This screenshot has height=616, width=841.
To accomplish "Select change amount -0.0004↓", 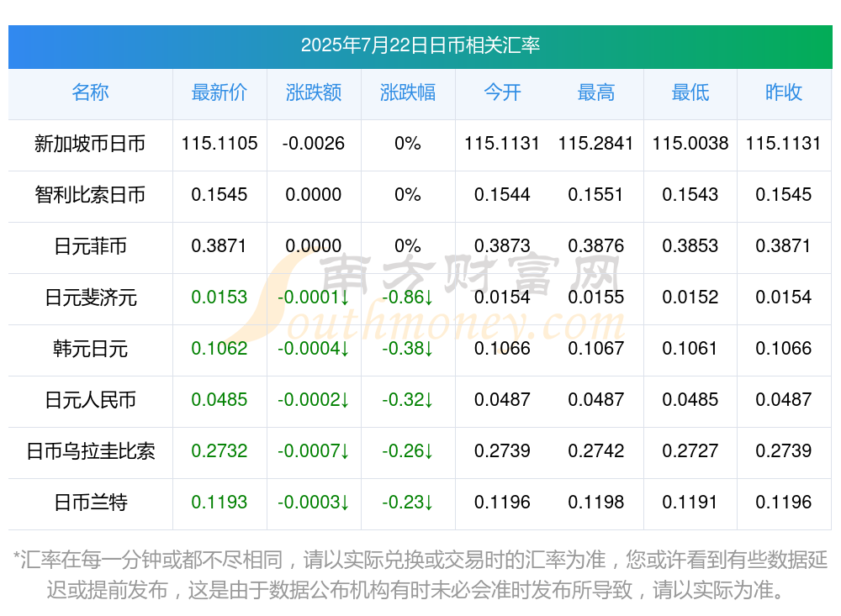I will tap(313, 349).
